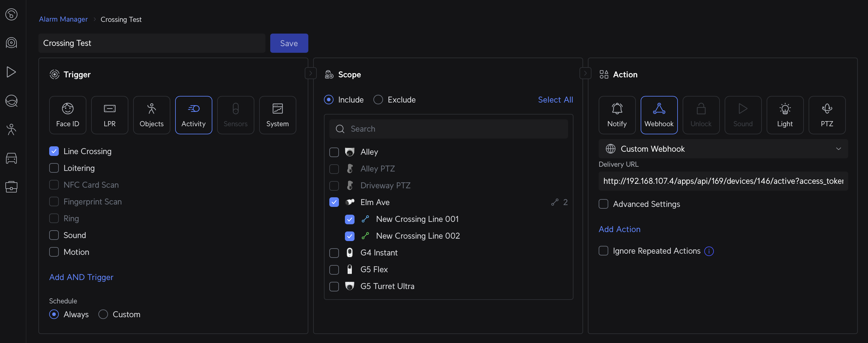Select the Objects trigger icon

[x=151, y=115]
